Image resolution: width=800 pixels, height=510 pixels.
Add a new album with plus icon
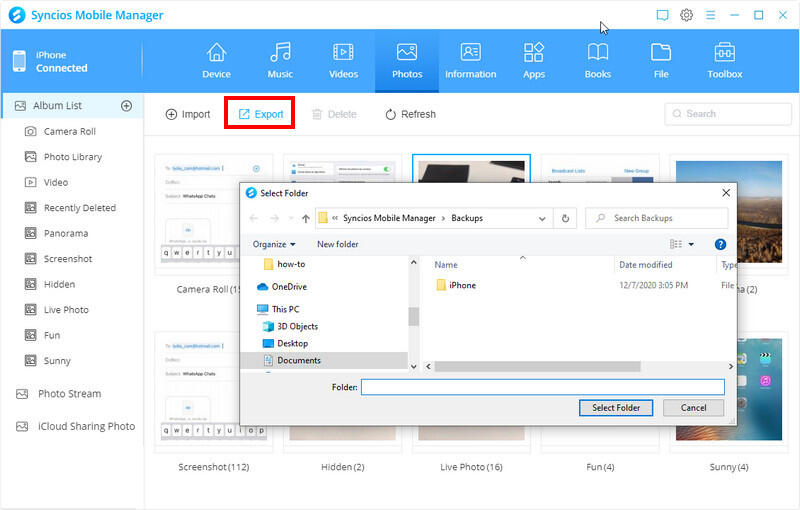click(126, 106)
